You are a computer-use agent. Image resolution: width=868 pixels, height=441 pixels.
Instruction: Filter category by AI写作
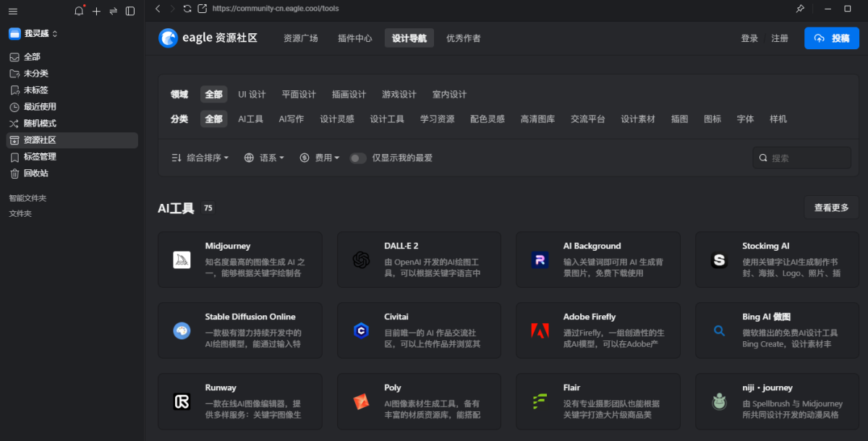pyautogui.click(x=292, y=119)
